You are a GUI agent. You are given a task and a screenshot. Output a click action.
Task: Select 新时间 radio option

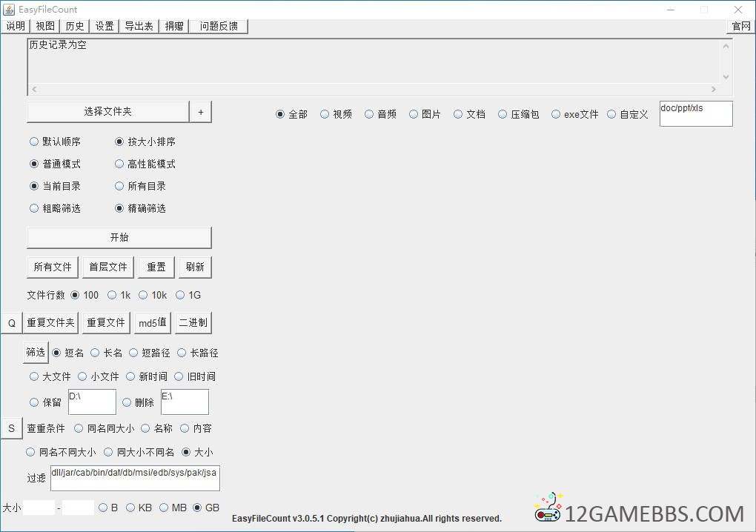(x=147, y=377)
